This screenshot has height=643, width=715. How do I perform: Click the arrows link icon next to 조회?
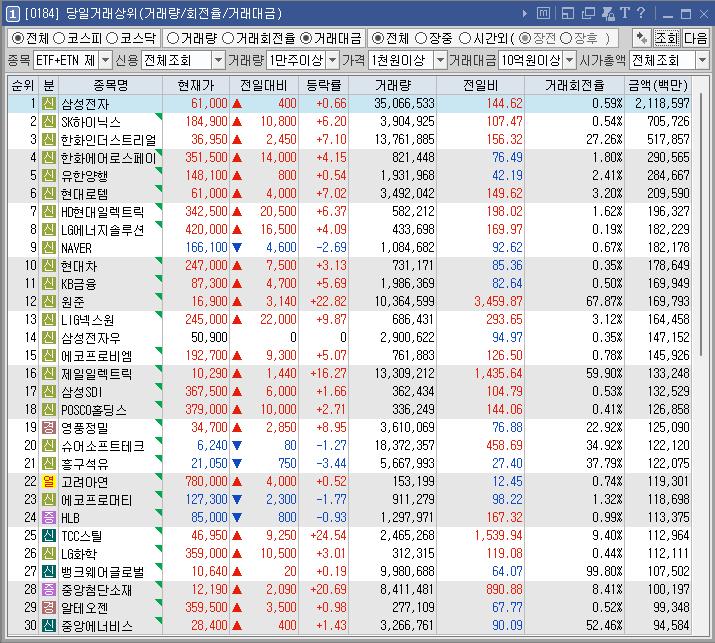click(x=642, y=38)
